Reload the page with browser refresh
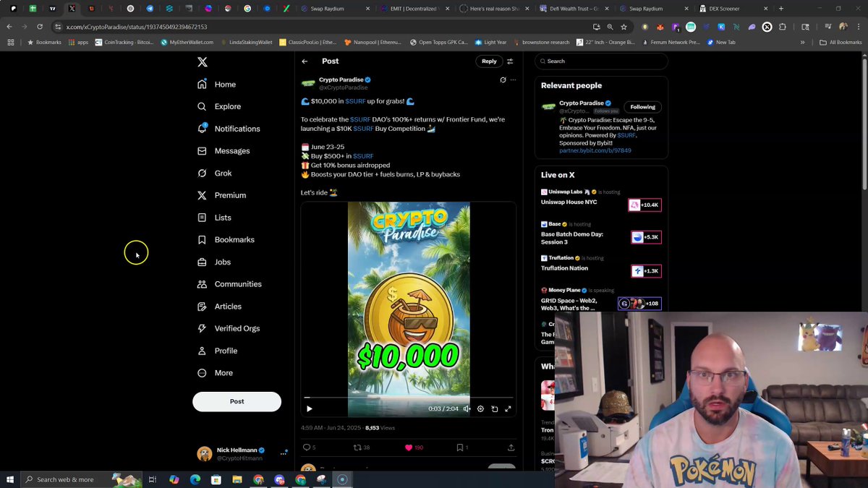Screen dimensions: 868x488 tap(39, 27)
